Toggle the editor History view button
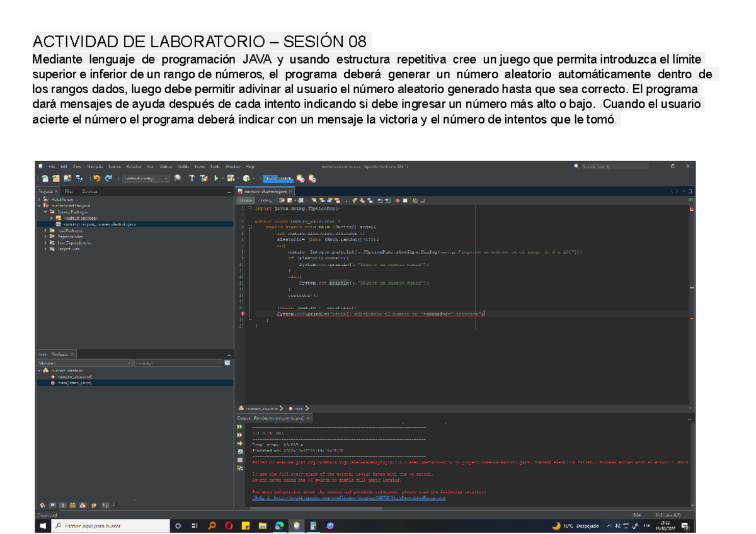 266,200
